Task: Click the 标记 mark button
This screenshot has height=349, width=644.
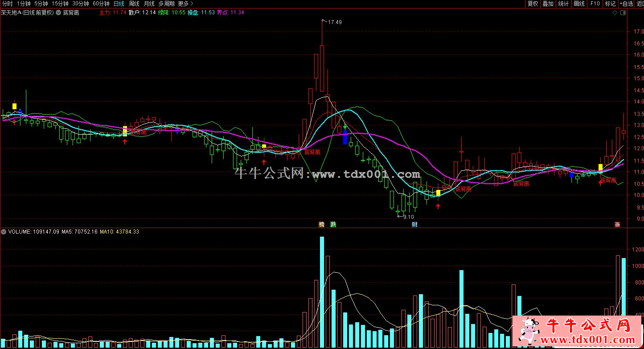Action: pyautogui.click(x=610, y=4)
